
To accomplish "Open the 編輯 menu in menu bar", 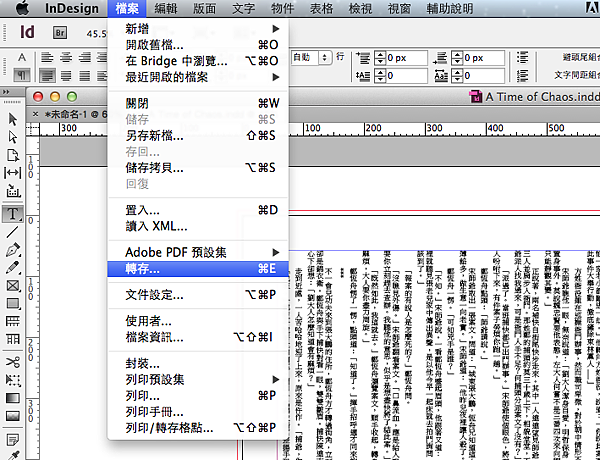I will [x=166, y=8].
